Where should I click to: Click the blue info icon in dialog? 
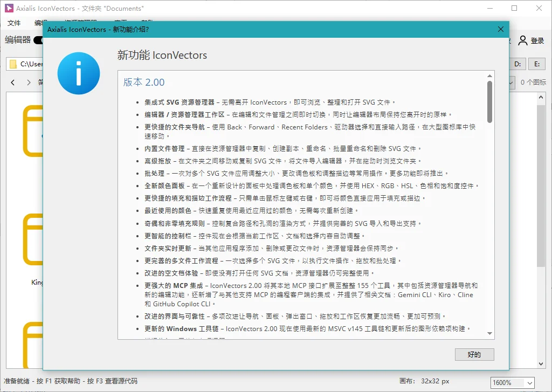click(79, 73)
